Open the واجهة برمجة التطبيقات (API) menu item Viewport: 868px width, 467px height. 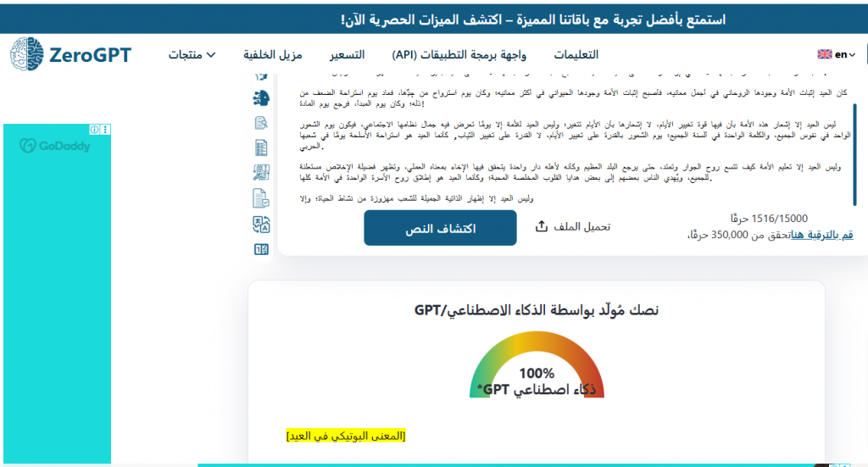pyautogui.click(x=459, y=54)
